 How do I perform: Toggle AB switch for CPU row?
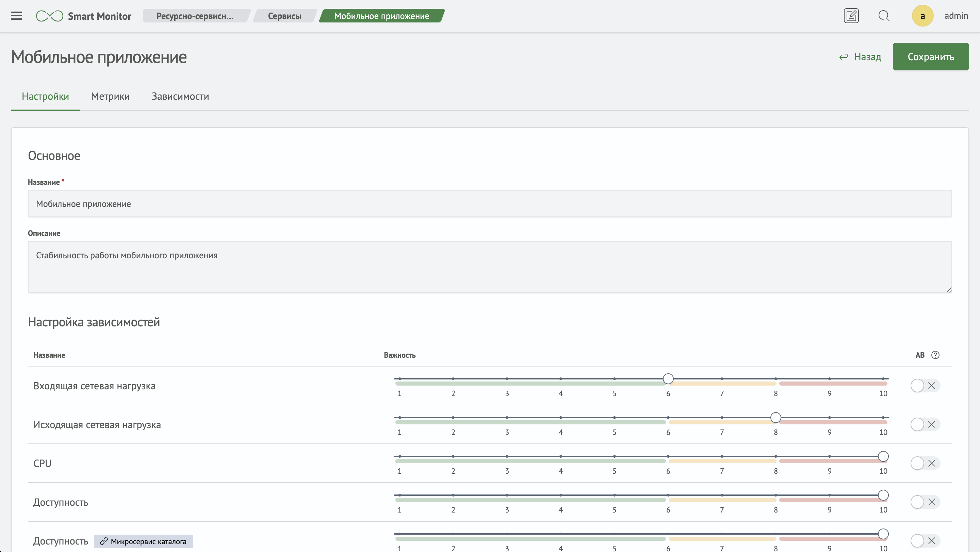tap(925, 463)
